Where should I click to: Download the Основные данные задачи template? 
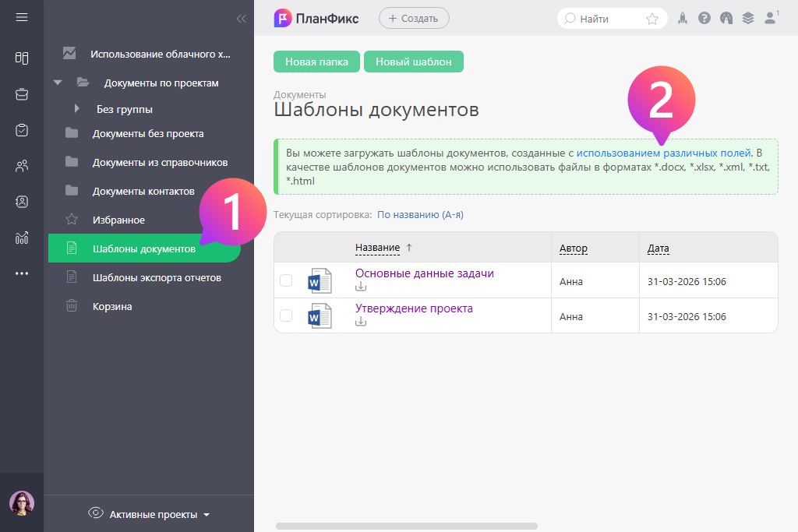[361, 287]
